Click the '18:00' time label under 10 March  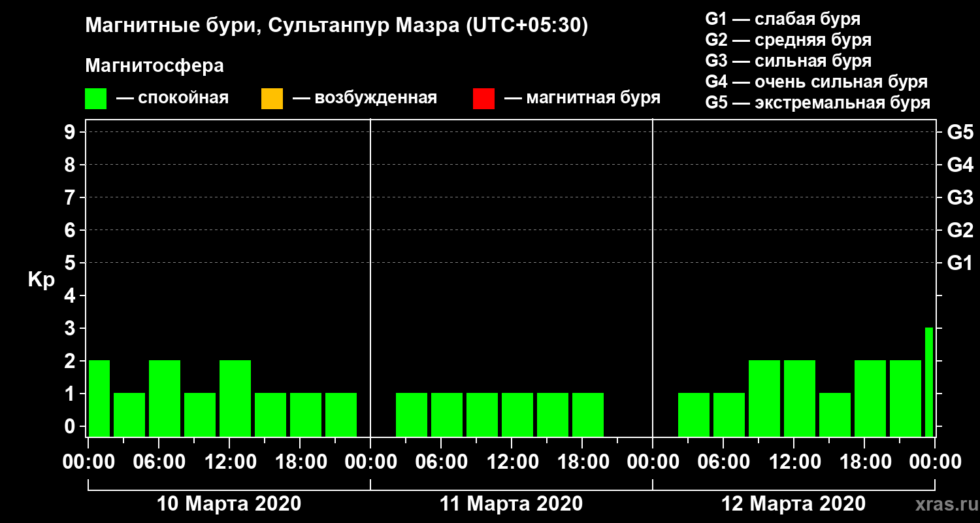click(301, 462)
